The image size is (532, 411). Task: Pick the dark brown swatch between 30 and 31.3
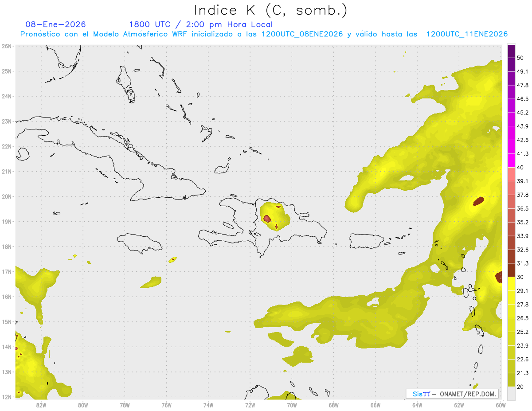click(x=511, y=270)
